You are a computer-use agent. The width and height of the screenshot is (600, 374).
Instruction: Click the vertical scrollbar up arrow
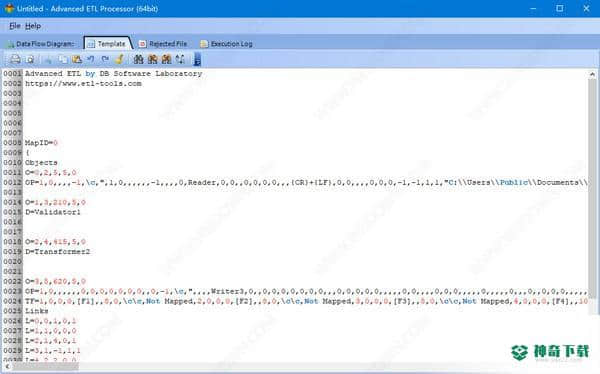click(x=592, y=74)
